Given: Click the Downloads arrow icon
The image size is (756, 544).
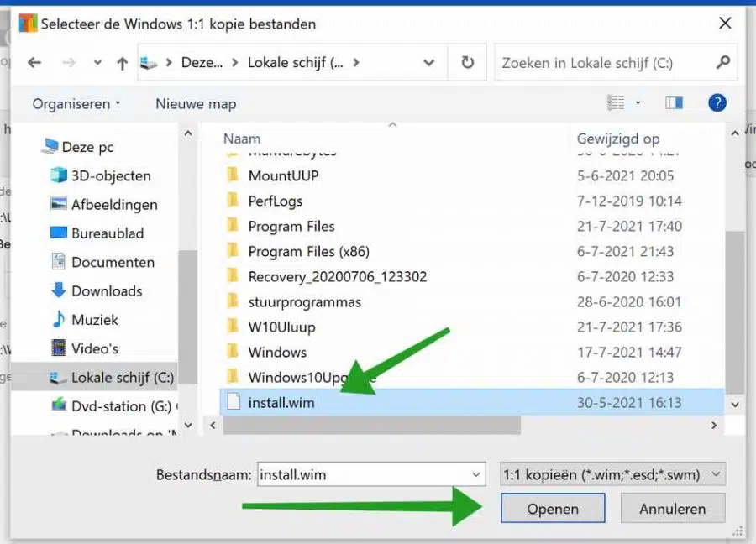Looking at the screenshot, I should pos(59,290).
